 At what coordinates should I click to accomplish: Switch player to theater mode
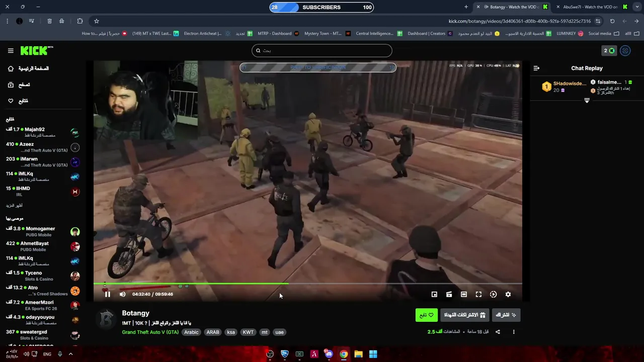click(464, 294)
